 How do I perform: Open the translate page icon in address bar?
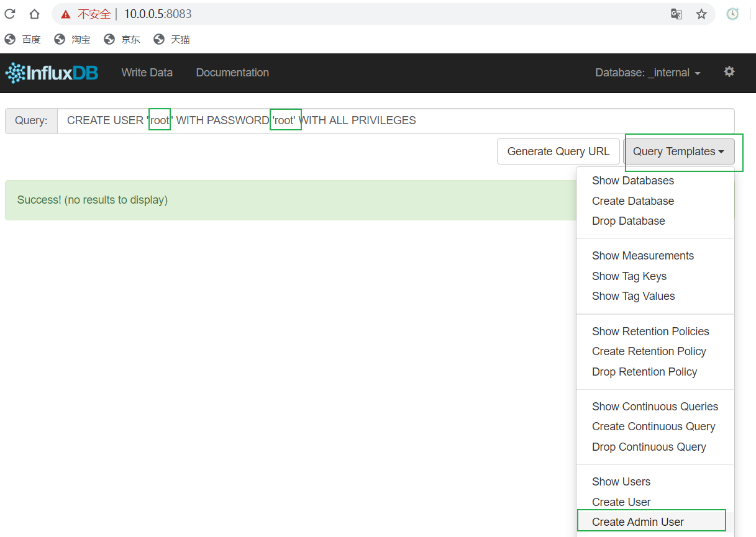pyautogui.click(x=676, y=14)
